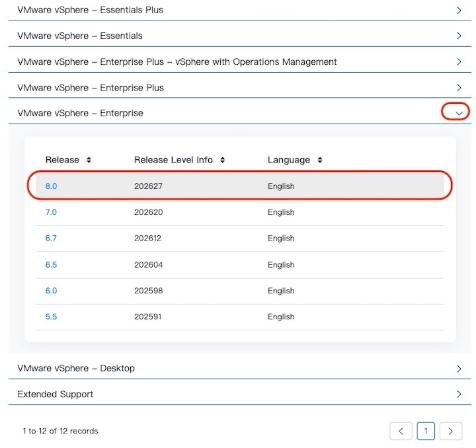Click Release Level Info header label
This screenshot has height=448, width=476.
pos(173,160)
